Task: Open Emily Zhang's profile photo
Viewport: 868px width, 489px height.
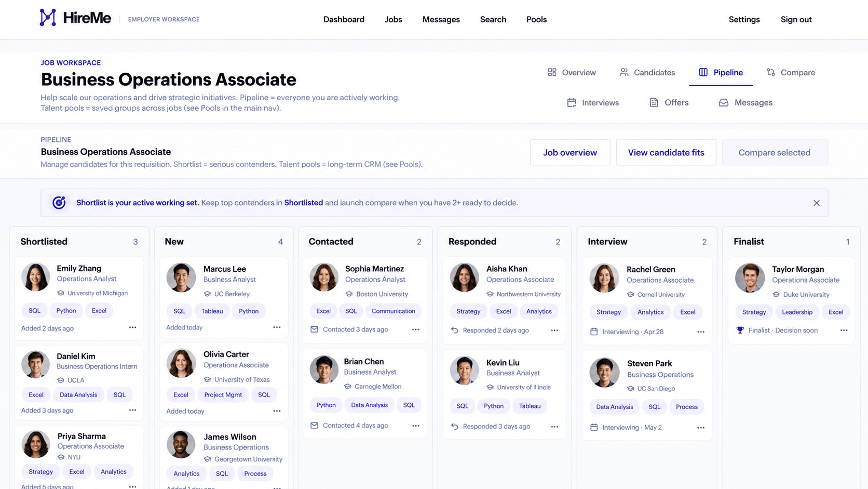Action: pos(35,277)
